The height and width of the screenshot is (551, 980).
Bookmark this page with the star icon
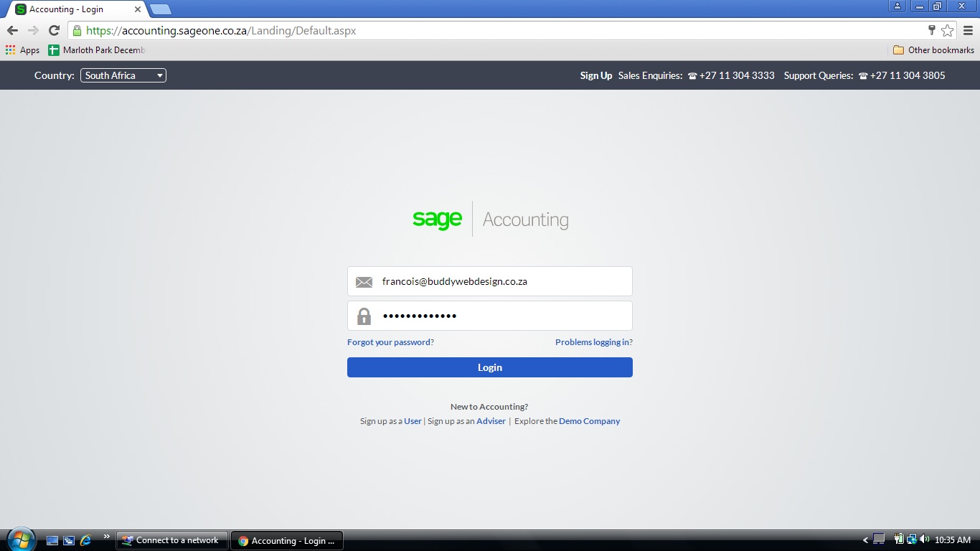coord(947,30)
